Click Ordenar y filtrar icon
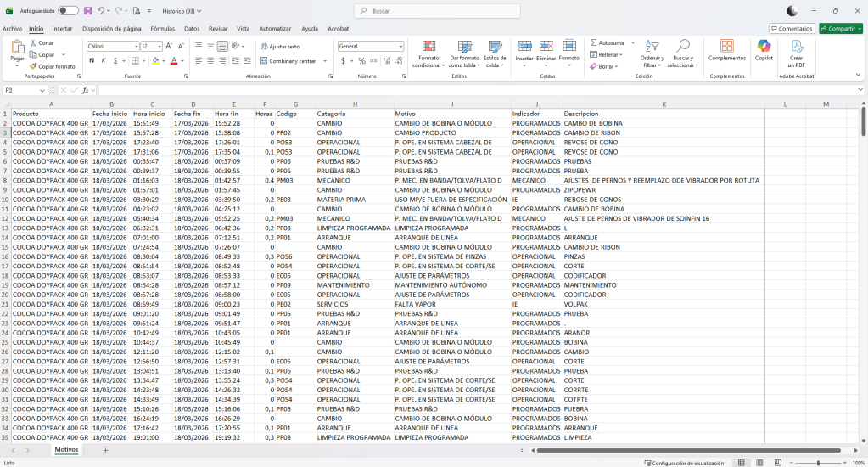The height and width of the screenshot is (467, 868). (x=652, y=47)
